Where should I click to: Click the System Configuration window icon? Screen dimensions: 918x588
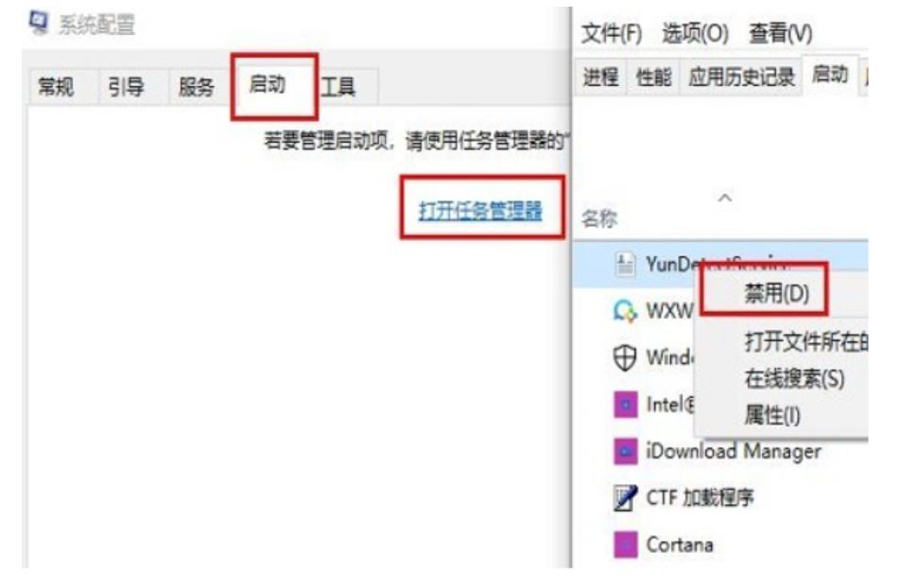(x=39, y=23)
